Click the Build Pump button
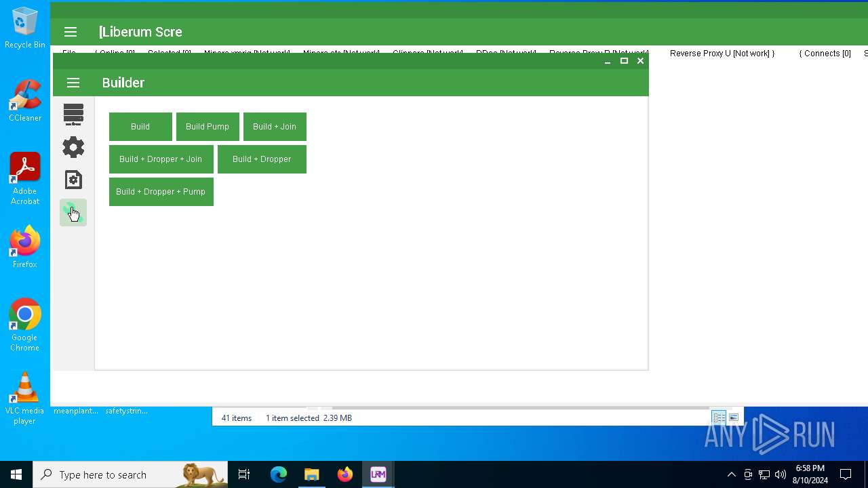868x488 pixels. [208, 127]
